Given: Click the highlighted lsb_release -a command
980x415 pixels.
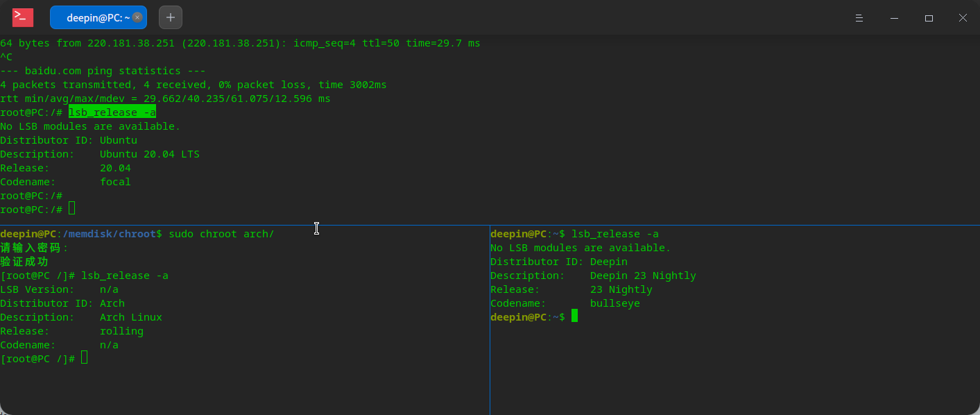Looking at the screenshot, I should (x=112, y=112).
